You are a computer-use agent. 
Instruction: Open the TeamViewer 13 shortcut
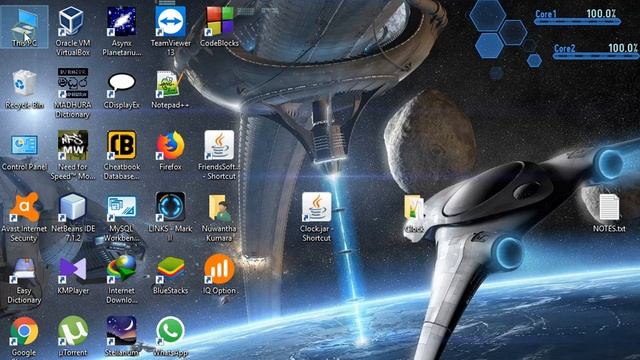coord(171,31)
